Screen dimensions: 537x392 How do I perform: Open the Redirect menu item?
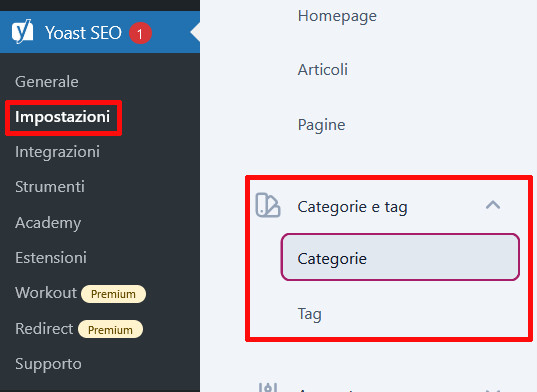44,329
